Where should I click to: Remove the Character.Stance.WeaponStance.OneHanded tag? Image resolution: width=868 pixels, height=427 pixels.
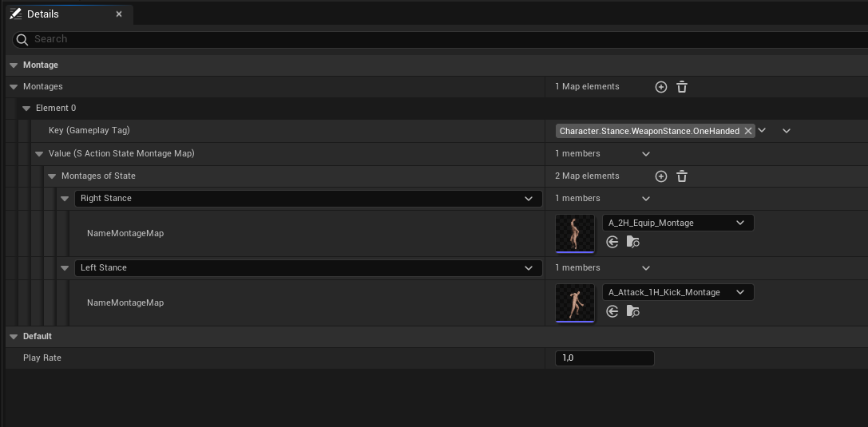(x=748, y=131)
